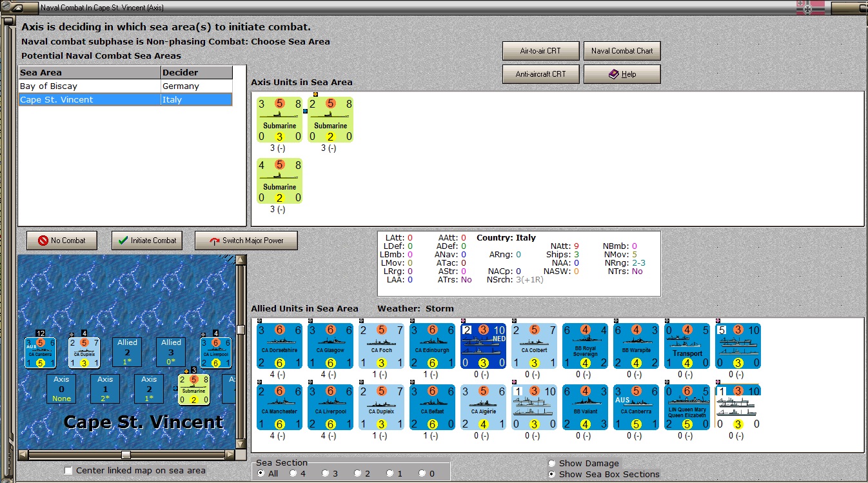Select the Axis submarine with 4-5-8 values
Image resolution: width=868 pixels, height=483 pixels.
(x=279, y=181)
